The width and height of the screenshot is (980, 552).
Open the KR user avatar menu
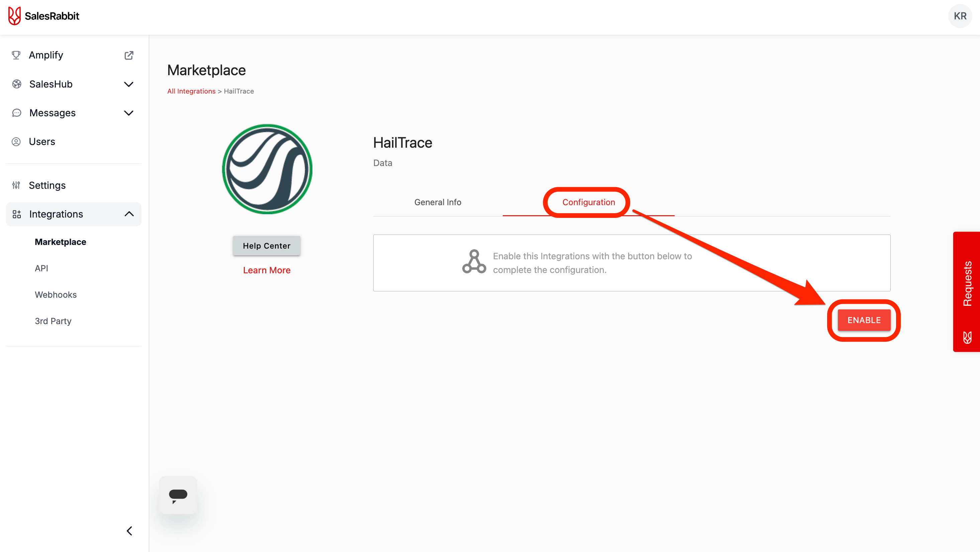pyautogui.click(x=960, y=16)
